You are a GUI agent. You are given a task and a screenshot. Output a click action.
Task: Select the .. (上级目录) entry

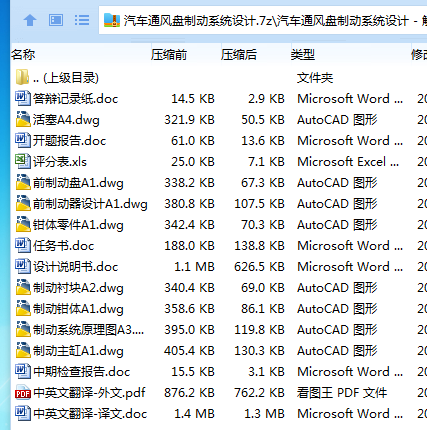[x=66, y=78]
